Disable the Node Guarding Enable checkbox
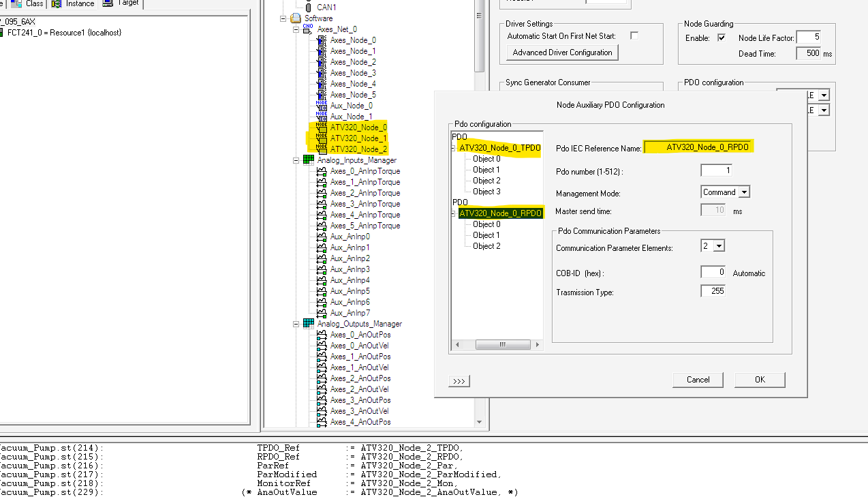This screenshot has height=497, width=868. tap(722, 38)
